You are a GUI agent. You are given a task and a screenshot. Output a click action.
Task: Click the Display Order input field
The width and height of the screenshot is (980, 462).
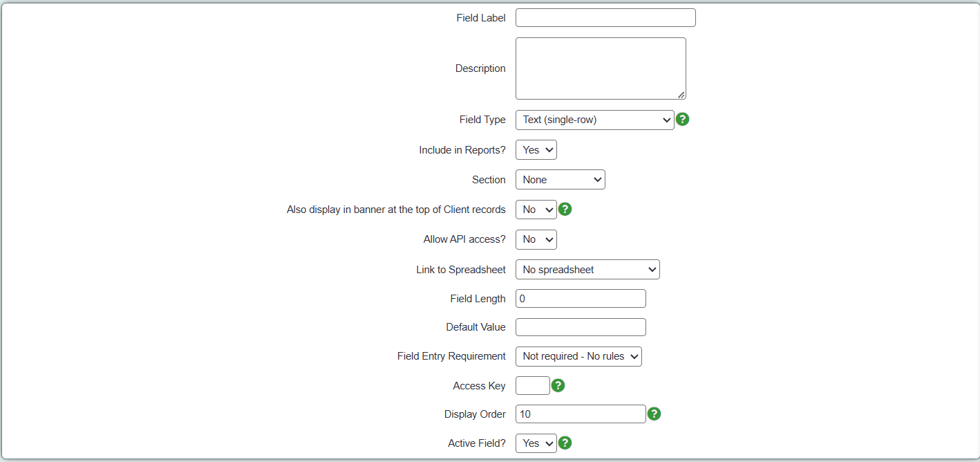581,414
